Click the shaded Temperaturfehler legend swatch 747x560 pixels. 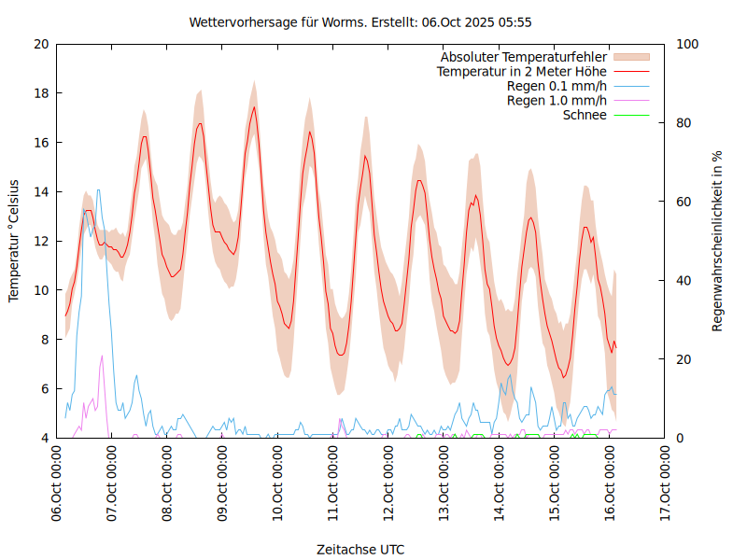pos(633,57)
